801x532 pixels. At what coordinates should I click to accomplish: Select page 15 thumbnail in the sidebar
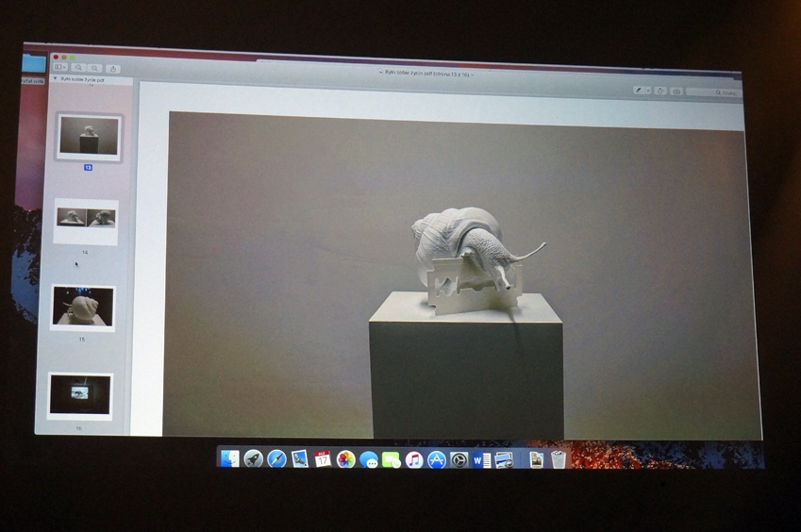tap(83, 307)
